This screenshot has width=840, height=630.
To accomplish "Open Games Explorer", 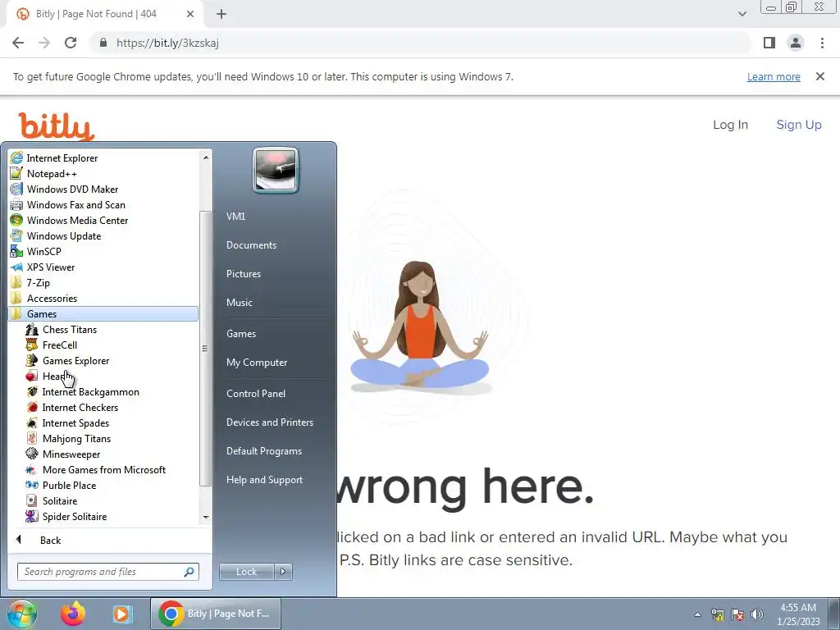I will click(x=75, y=361).
